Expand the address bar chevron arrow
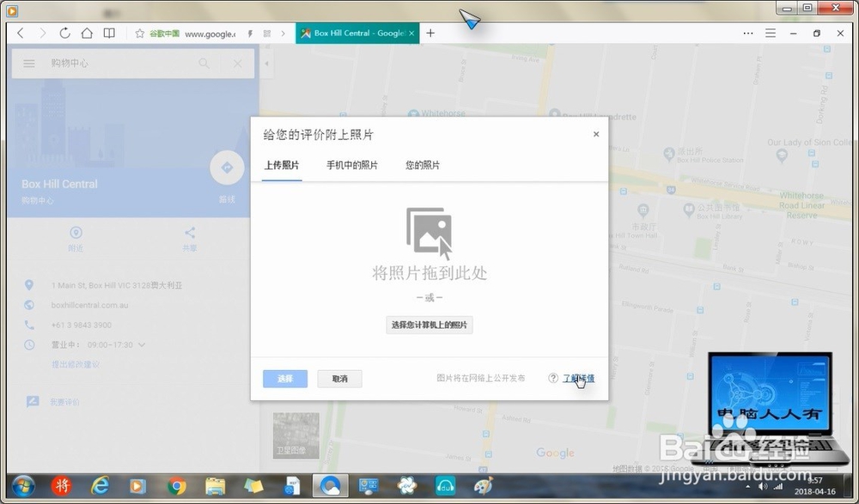The height and width of the screenshot is (504, 859). click(x=283, y=33)
